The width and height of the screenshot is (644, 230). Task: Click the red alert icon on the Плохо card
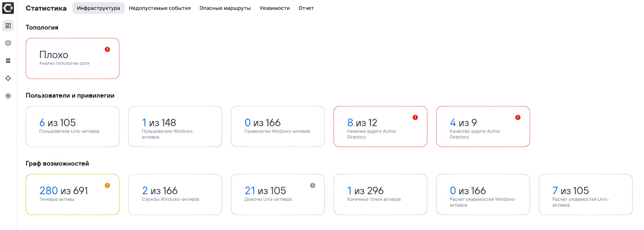[107, 49]
